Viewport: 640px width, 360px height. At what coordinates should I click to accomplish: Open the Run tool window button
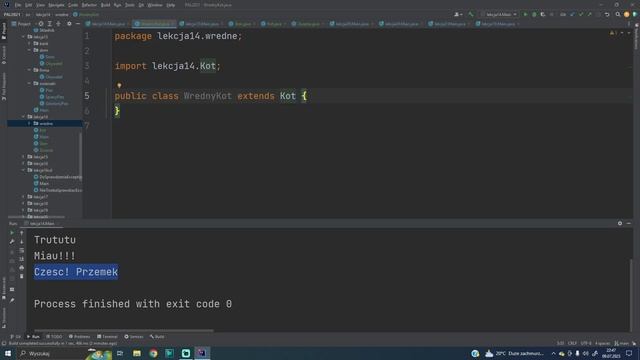[x=33, y=336]
